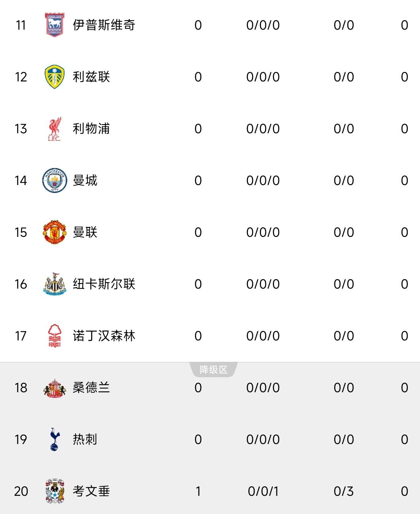The image size is (420, 514).
Task: Tap the Sunderland crest icon
Action: pyautogui.click(x=55, y=388)
